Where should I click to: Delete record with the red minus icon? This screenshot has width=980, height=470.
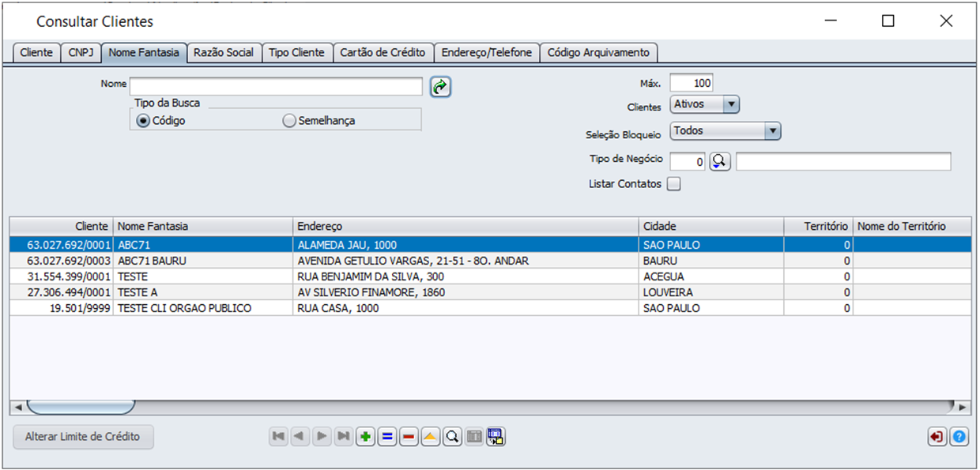click(x=409, y=437)
